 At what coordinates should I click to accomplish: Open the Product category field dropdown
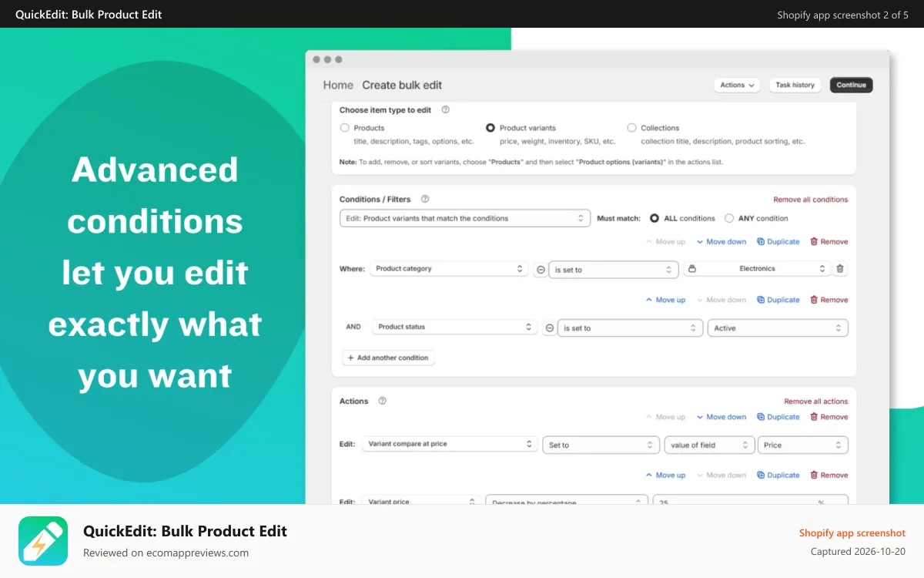click(448, 269)
